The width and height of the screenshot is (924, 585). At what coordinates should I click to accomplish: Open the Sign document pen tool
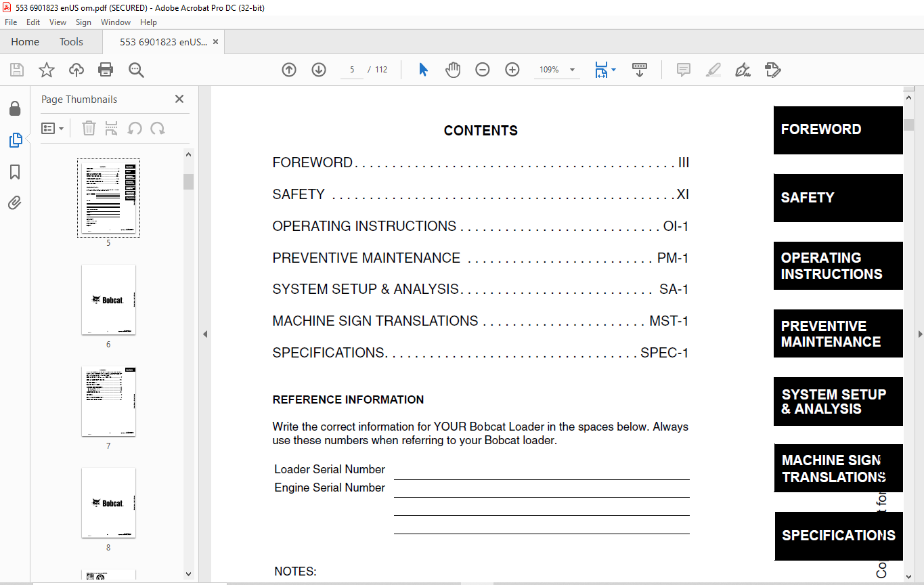pyautogui.click(x=743, y=70)
